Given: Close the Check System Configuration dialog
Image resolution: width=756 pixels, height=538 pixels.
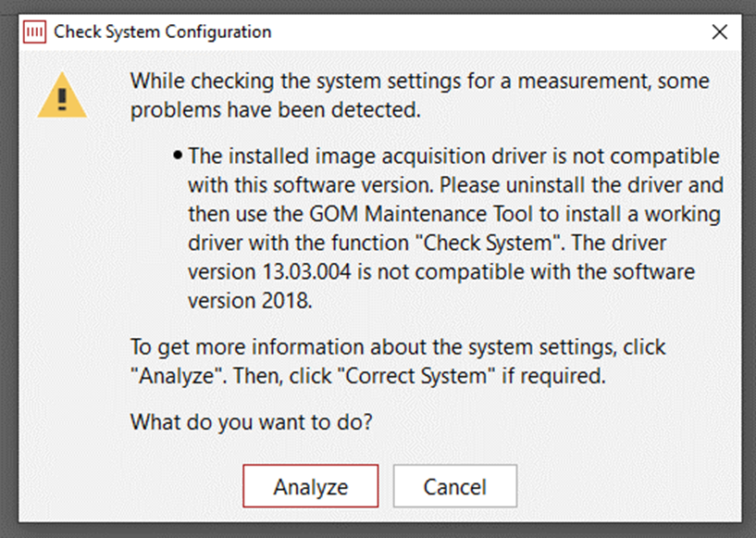Looking at the screenshot, I should click(x=719, y=31).
